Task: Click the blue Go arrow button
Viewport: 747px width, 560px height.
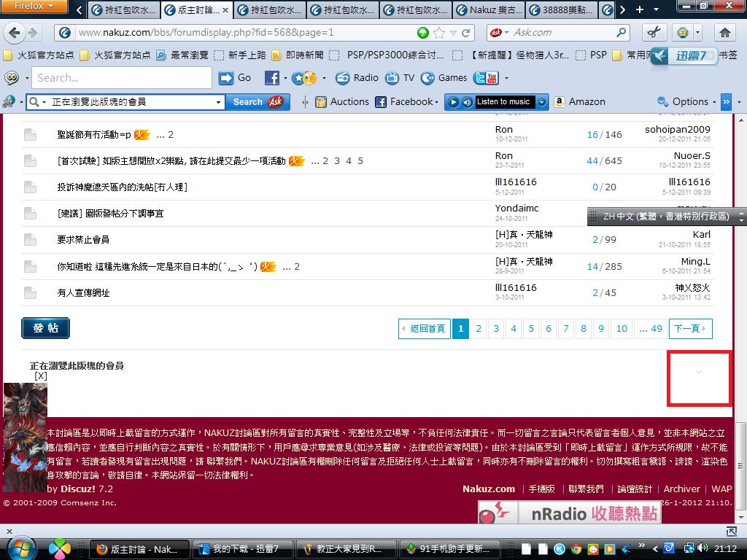Action: coord(226,77)
